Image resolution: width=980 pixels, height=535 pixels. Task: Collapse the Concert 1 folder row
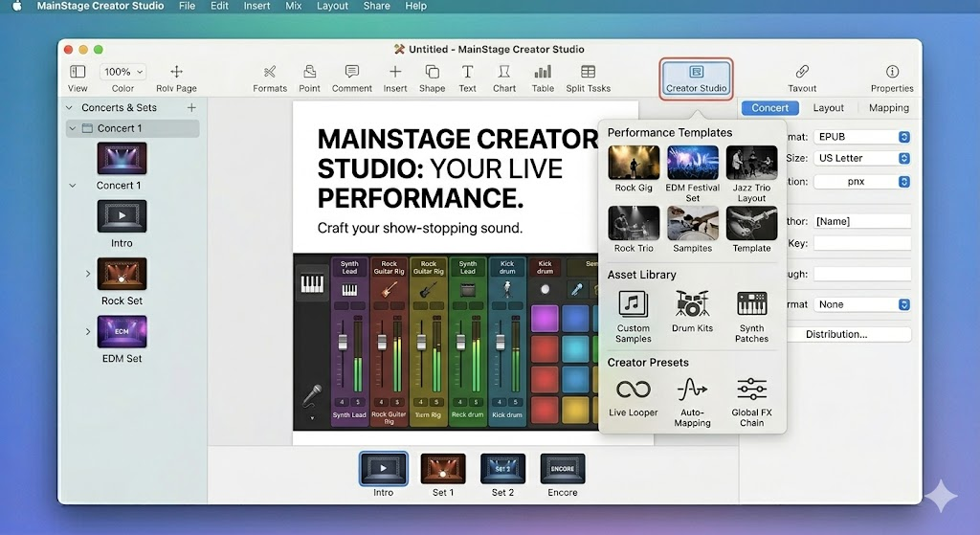[73, 128]
